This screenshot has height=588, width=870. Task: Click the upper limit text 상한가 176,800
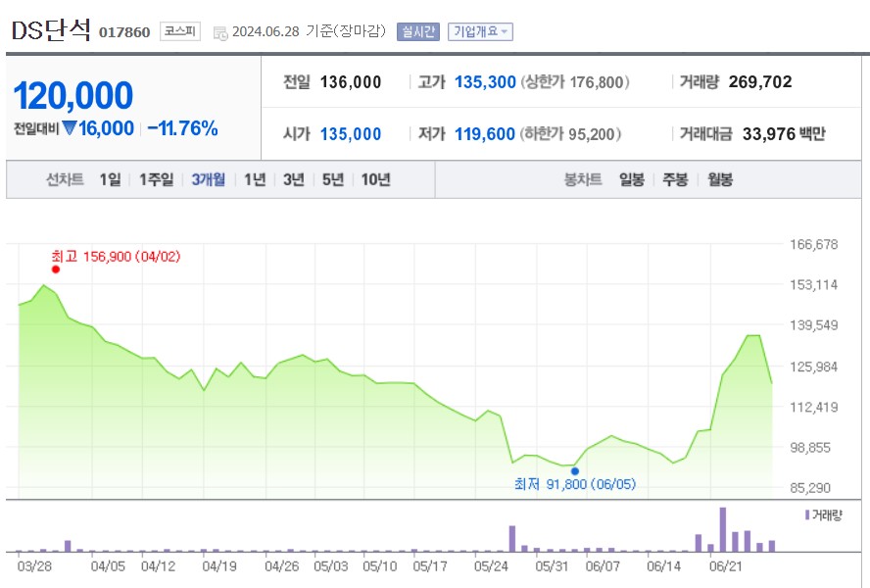tap(575, 82)
